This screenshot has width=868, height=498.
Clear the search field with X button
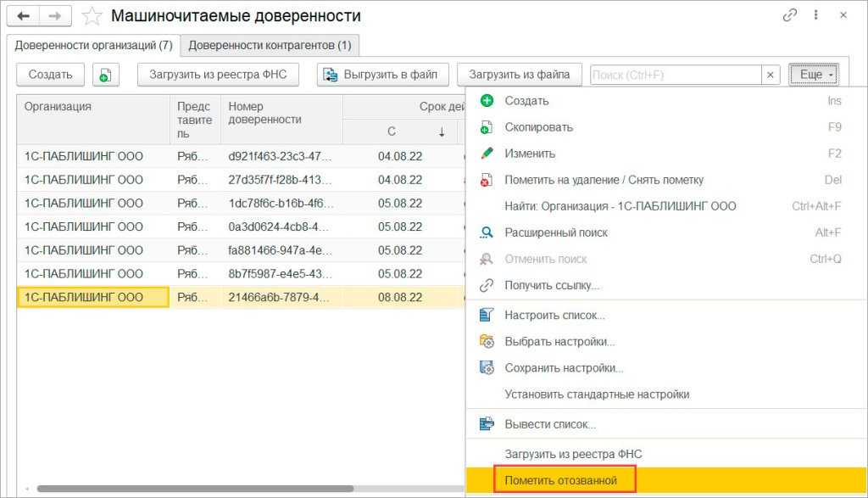(x=771, y=75)
